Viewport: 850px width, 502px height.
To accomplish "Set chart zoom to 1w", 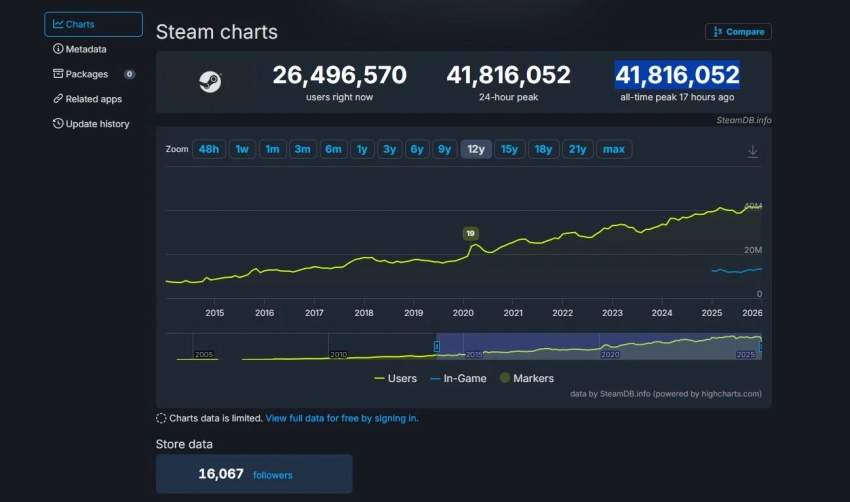I will pyautogui.click(x=242, y=149).
